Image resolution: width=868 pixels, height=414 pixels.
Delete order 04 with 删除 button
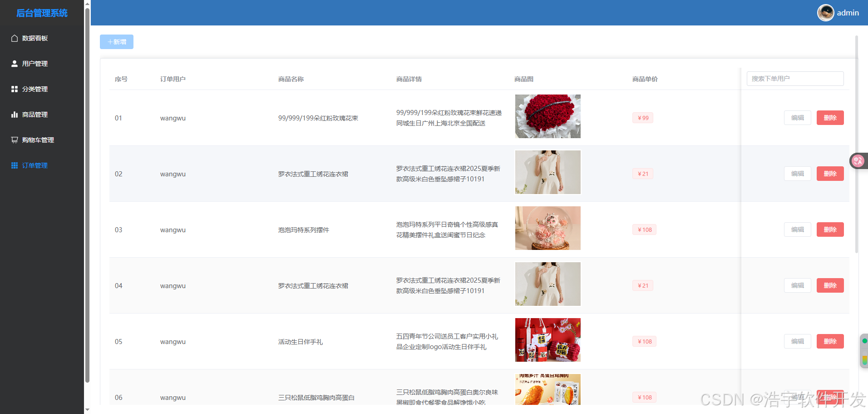[x=830, y=285]
